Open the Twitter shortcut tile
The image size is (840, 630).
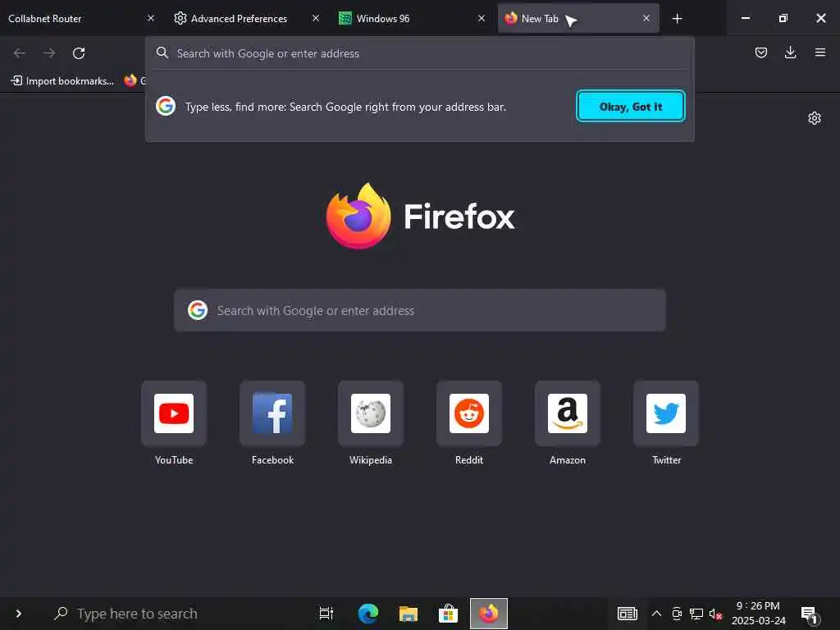click(x=666, y=413)
